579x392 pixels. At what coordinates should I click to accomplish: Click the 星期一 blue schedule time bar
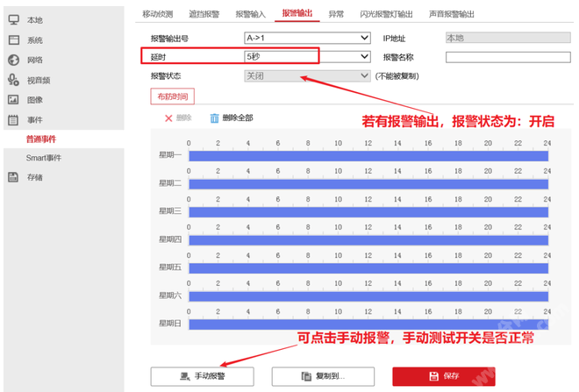368,156
